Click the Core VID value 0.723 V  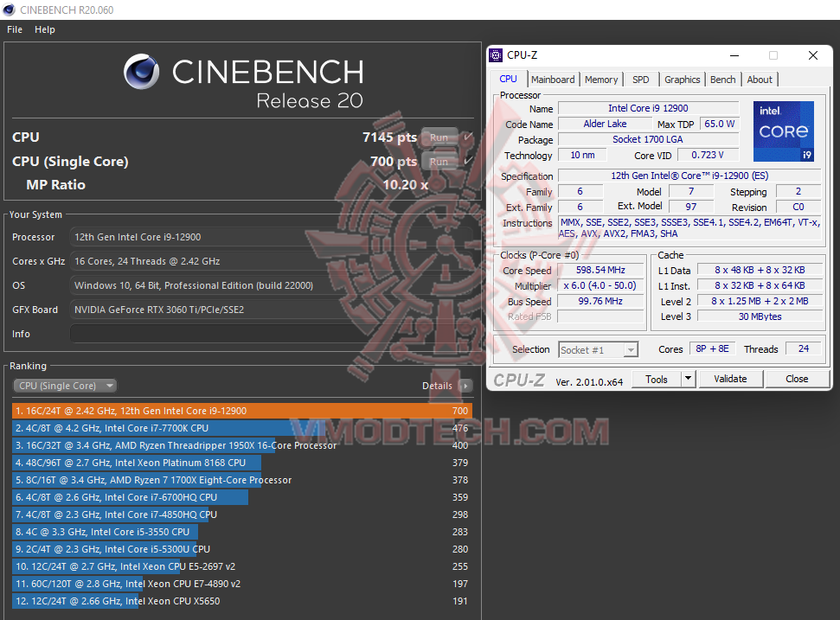(708, 155)
